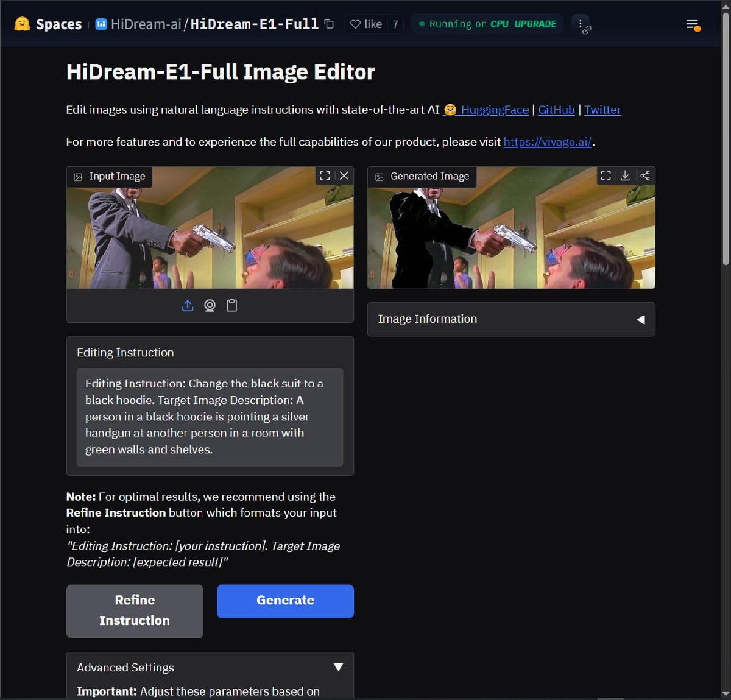Screen dimensions: 731x700
Task: Open the GitHub link
Action: 556,110
